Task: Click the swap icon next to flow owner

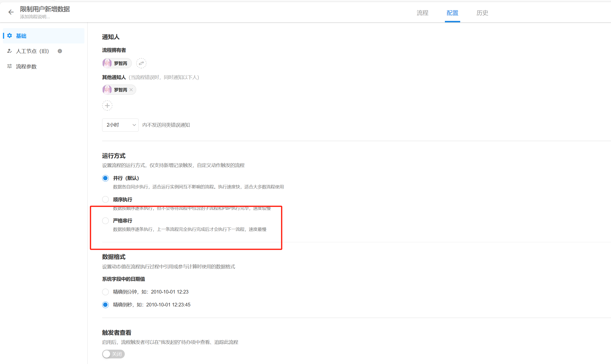Action: pos(141,63)
